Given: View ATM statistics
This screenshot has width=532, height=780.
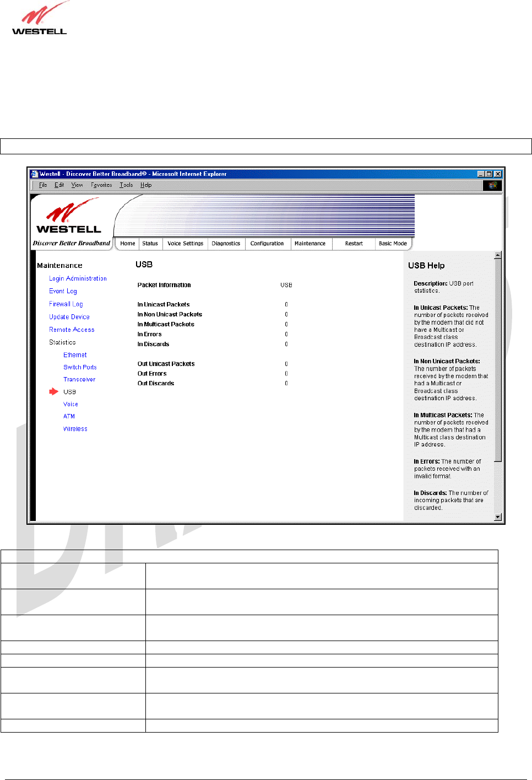Looking at the screenshot, I should 69,416.
